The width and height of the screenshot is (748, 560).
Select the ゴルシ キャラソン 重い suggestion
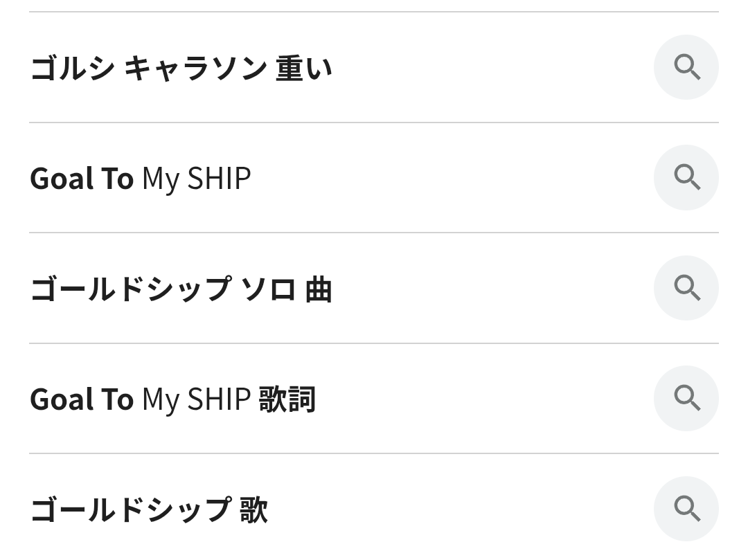click(181, 68)
